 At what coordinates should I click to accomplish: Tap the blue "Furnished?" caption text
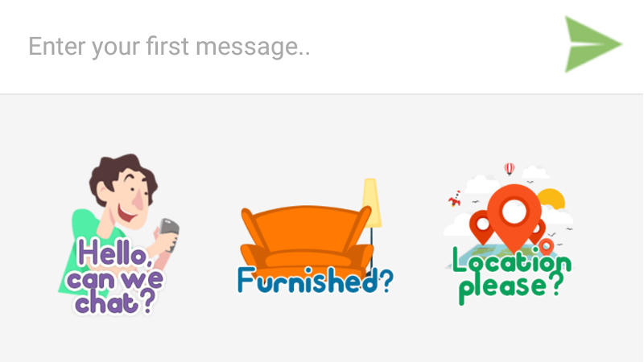pyautogui.click(x=315, y=281)
